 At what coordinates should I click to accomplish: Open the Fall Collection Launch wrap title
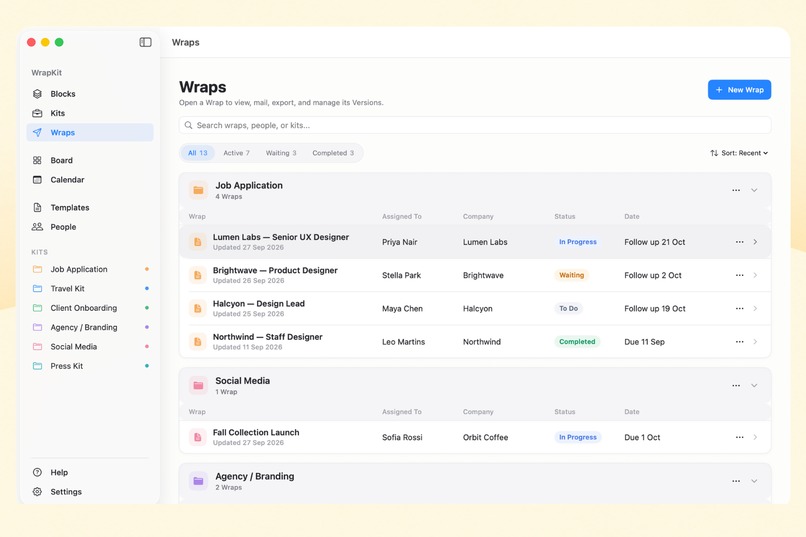click(256, 433)
